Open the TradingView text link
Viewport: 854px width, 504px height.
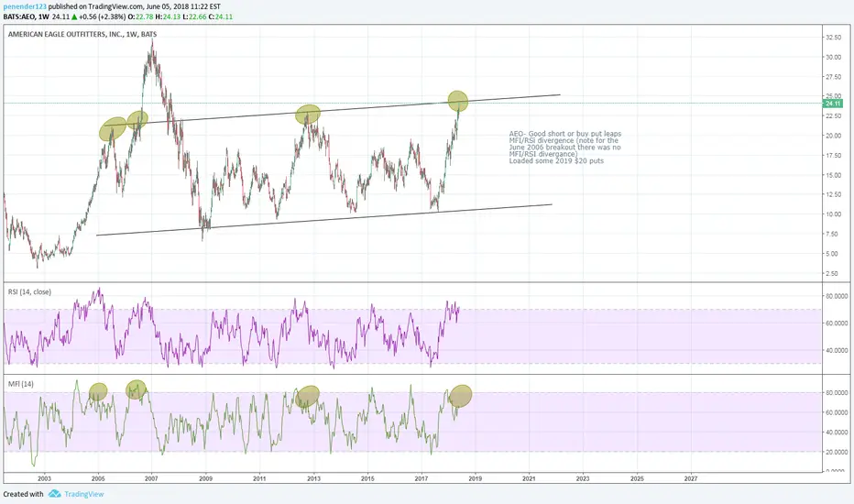coord(84,494)
